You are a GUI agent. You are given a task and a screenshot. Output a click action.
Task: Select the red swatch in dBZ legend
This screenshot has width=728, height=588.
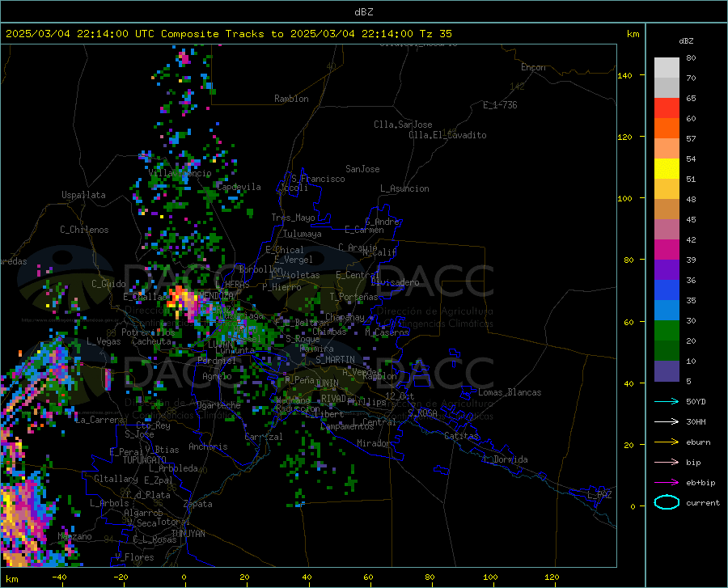(667, 108)
